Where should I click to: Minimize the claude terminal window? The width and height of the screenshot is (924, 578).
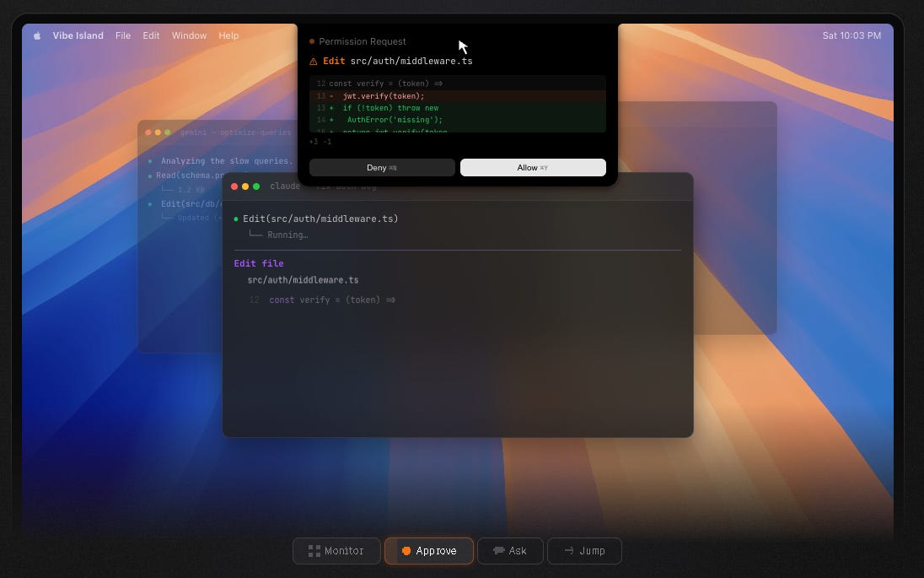point(245,186)
